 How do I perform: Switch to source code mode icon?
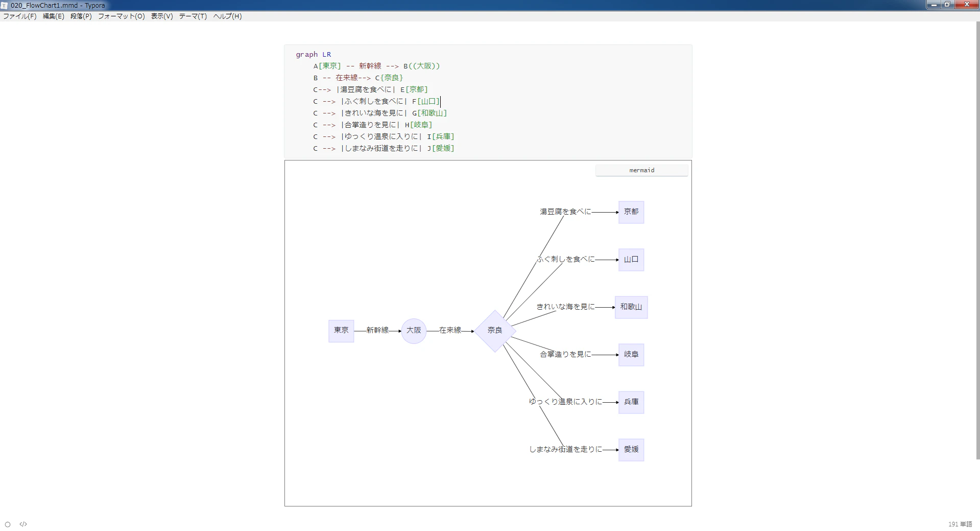pyautogui.click(x=23, y=524)
